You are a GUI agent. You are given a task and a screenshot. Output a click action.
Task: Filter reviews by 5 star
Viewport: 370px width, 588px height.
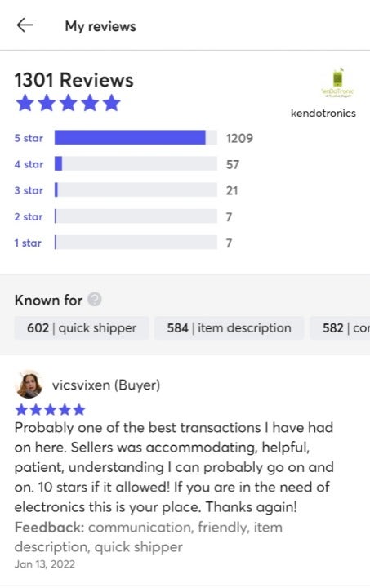[x=29, y=138]
